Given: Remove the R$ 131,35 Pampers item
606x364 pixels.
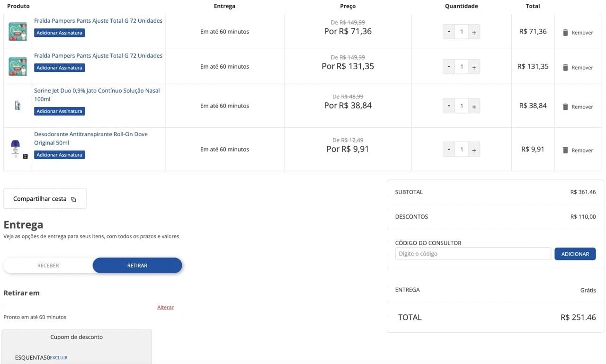Looking at the screenshot, I should [577, 67].
